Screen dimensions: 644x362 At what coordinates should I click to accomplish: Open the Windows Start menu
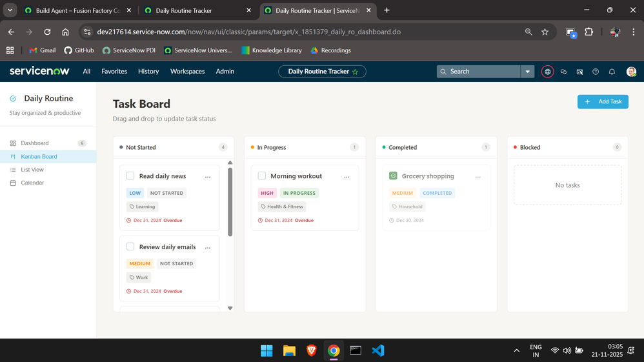pos(267,350)
